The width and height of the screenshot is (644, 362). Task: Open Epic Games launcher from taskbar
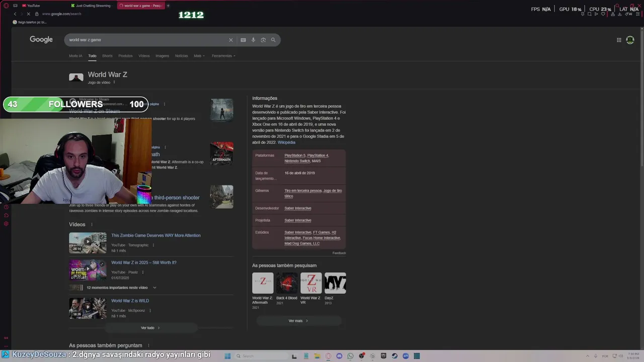[x=383, y=356]
